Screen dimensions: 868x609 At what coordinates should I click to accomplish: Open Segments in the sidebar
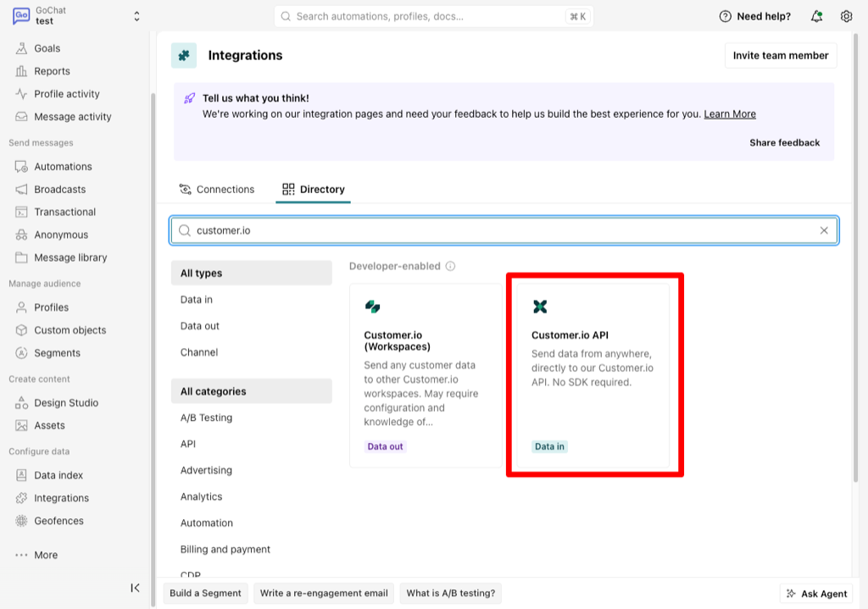point(57,352)
